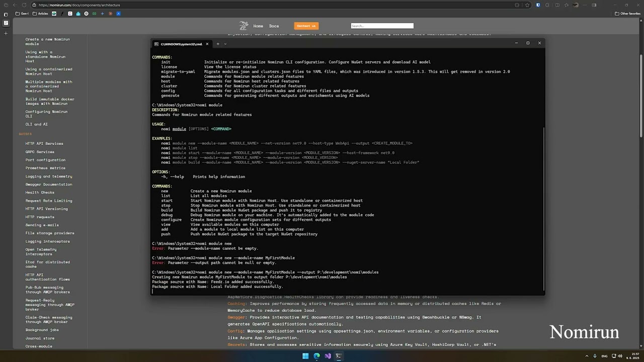Focus the address bar URL
The image size is (644, 362).
coord(79,5)
